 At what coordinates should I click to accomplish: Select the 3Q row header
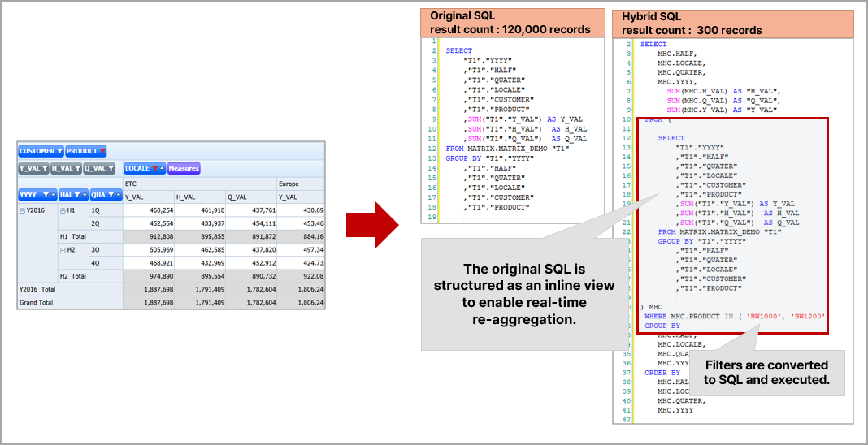[x=106, y=250]
